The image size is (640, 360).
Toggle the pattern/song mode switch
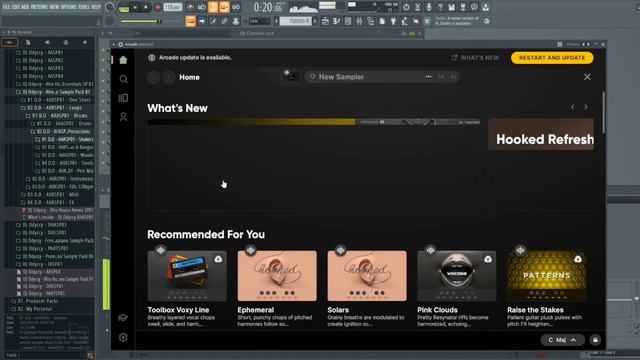(x=124, y=7)
